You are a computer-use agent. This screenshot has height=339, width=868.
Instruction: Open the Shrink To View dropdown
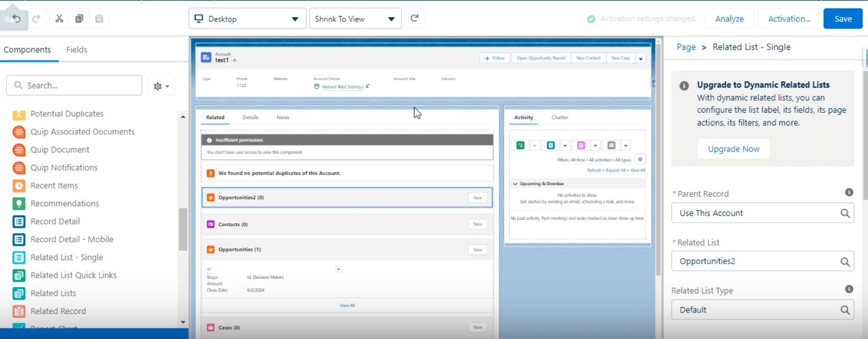click(x=355, y=19)
